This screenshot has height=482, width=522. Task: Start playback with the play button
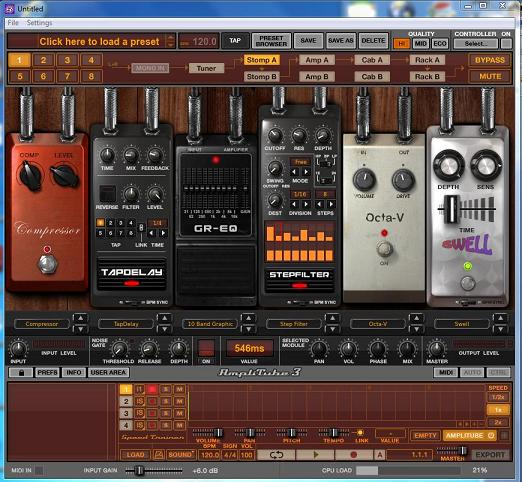tap(315, 455)
